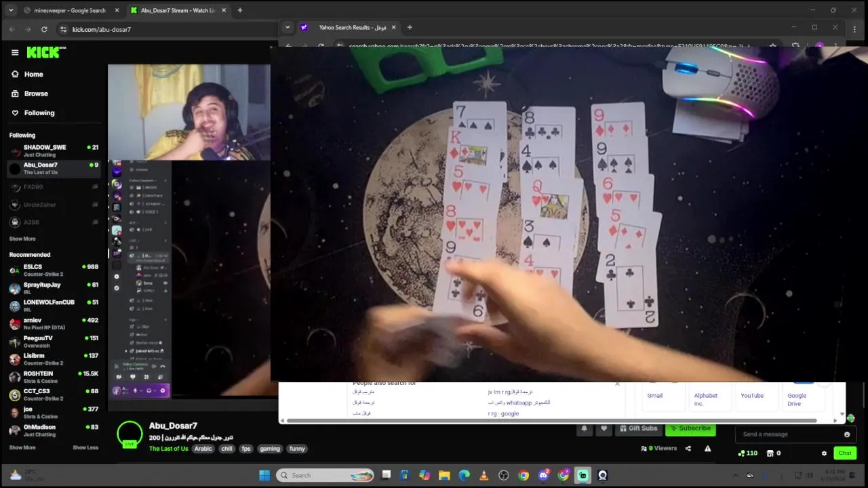This screenshot has width=868, height=488.
Task: Select the funny stream tag
Action: pos(297,449)
